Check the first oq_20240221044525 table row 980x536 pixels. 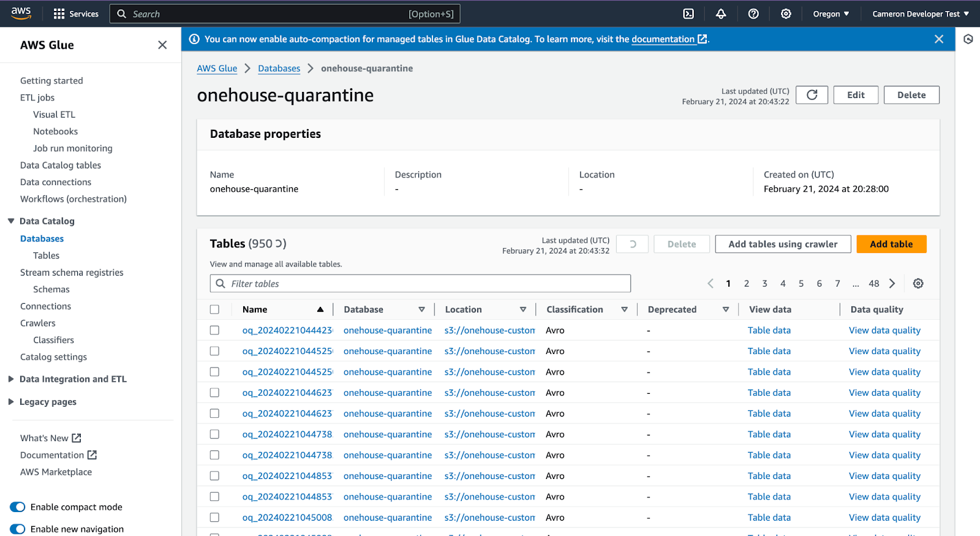(x=214, y=351)
